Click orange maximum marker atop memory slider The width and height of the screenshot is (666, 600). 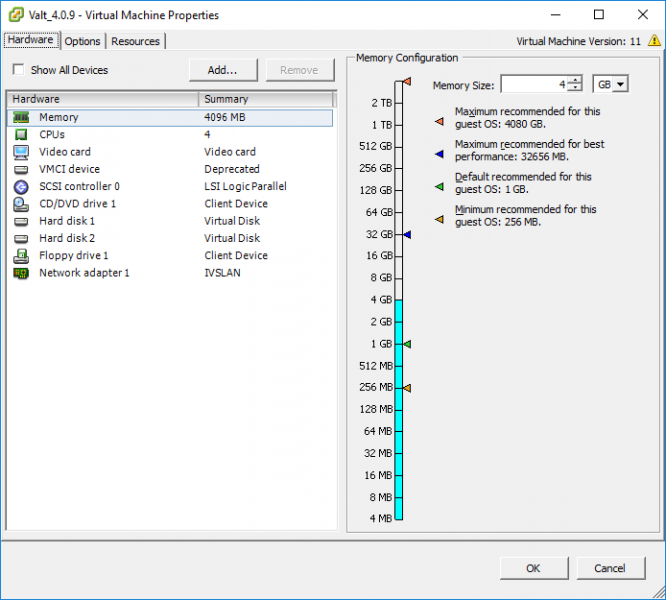tap(407, 81)
